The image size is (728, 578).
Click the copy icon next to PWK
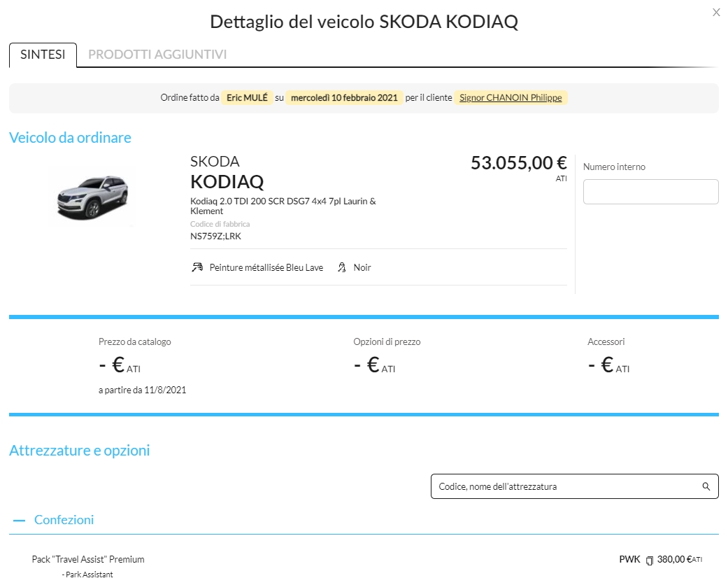point(649,561)
